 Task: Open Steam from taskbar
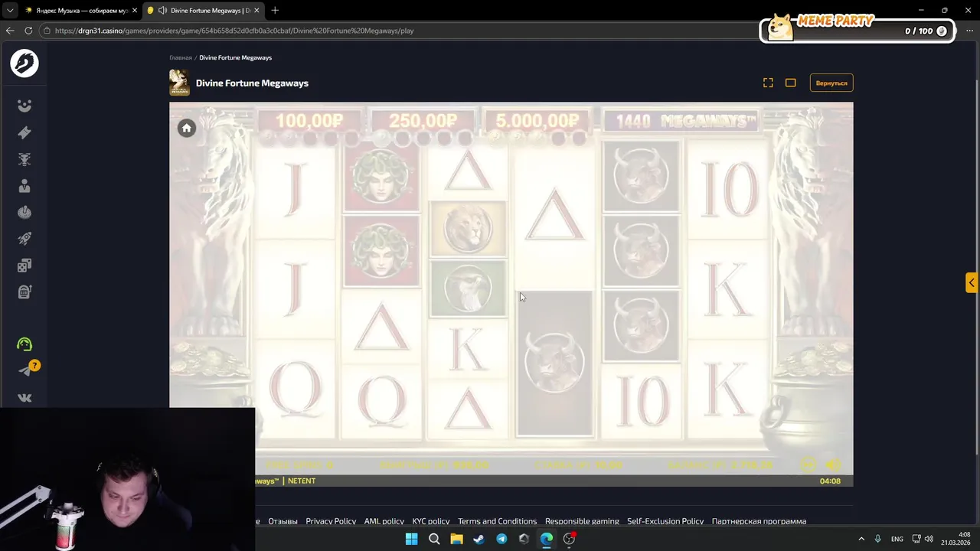pyautogui.click(x=479, y=539)
